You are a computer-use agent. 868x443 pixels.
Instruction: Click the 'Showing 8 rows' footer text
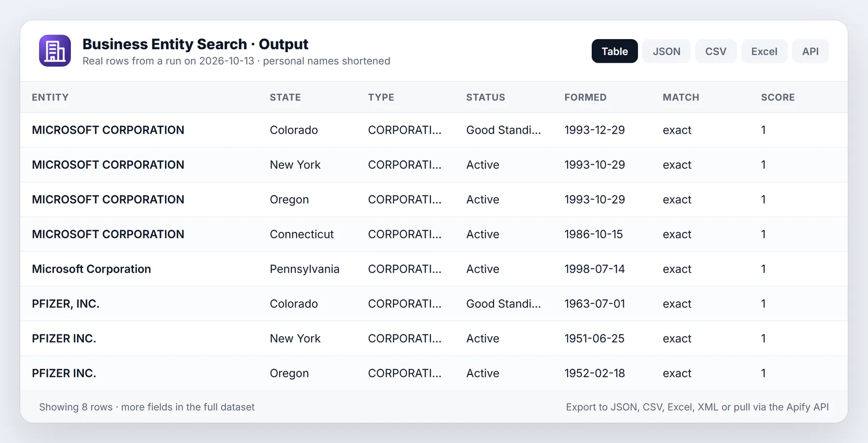tap(147, 407)
